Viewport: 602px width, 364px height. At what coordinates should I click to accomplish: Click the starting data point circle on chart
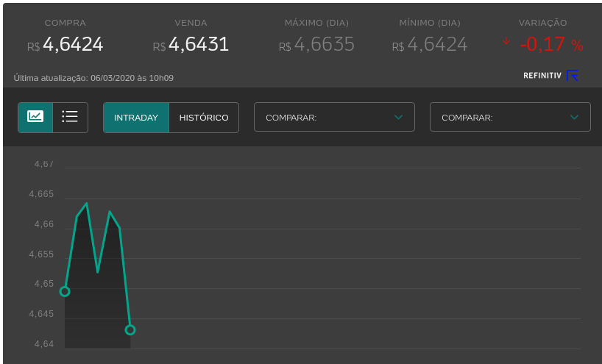coord(65,291)
